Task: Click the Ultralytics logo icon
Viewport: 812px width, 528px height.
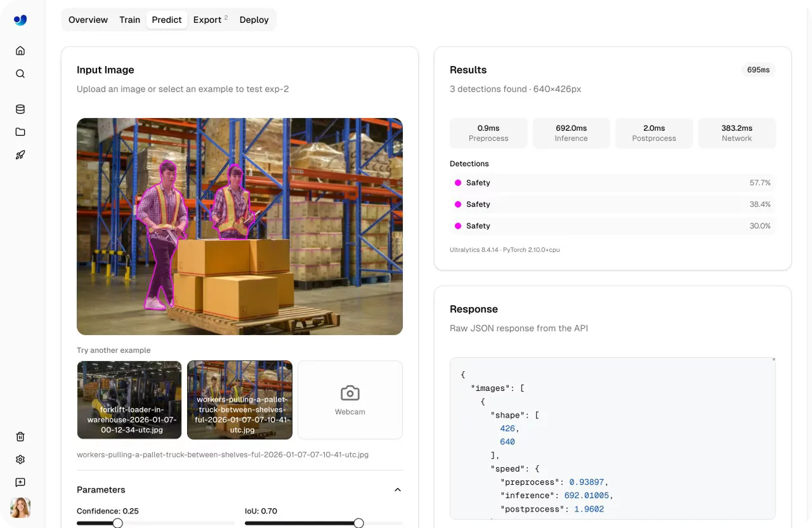Action: click(x=20, y=20)
